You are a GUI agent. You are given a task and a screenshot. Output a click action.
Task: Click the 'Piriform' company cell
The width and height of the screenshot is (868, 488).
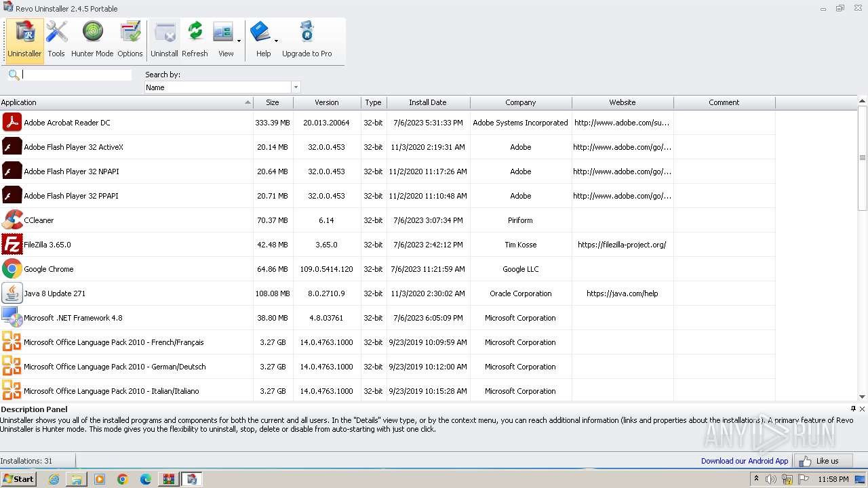521,220
